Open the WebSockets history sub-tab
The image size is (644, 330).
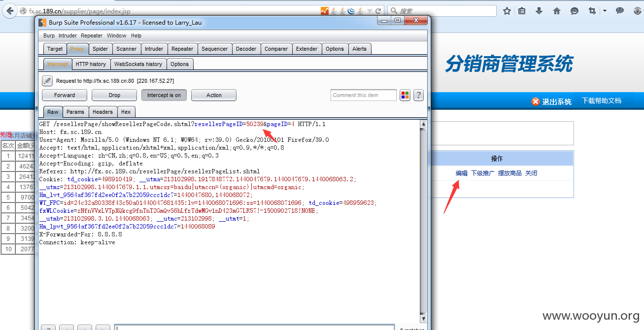click(138, 64)
